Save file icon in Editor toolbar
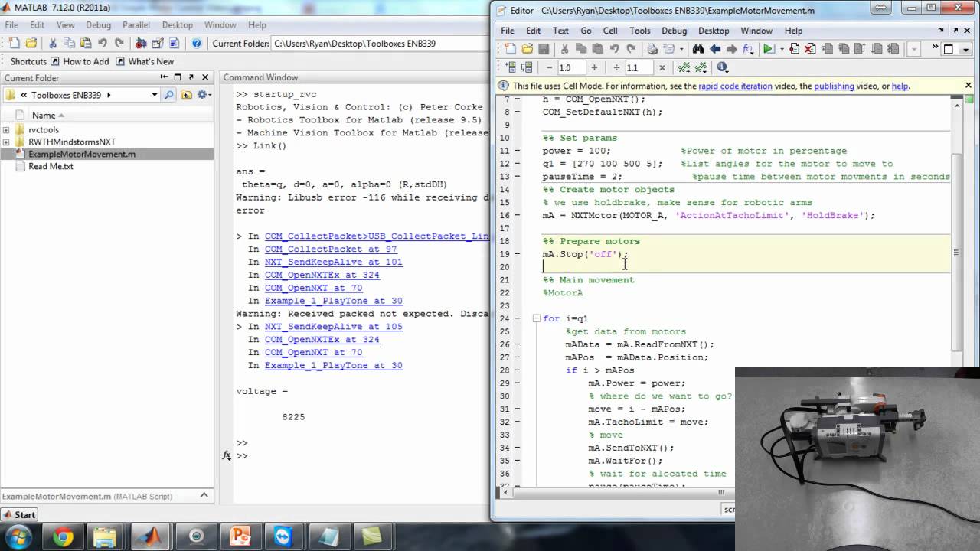The height and width of the screenshot is (551, 980). (x=544, y=49)
